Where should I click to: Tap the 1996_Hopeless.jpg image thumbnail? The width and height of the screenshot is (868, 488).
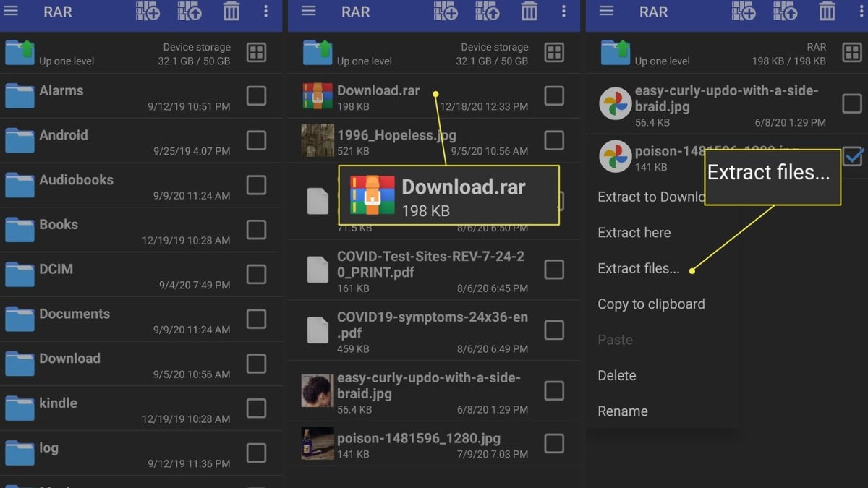(318, 140)
